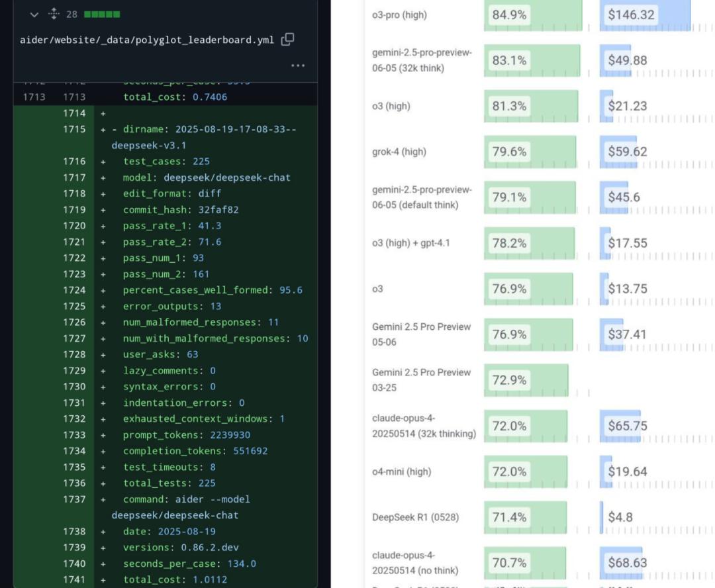Screen dimensions: 715x588
Task: Click line number 1715 in the diff
Action: pyautogui.click(x=74, y=129)
